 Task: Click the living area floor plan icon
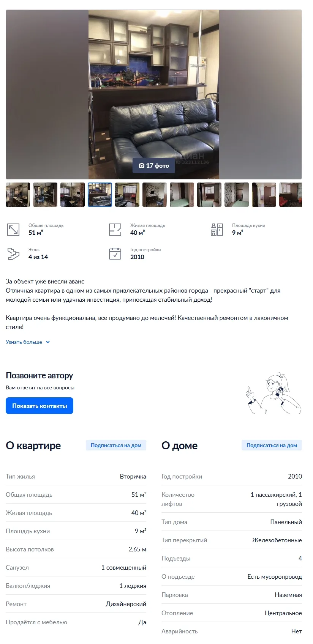pyautogui.click(x=115, y=230)
